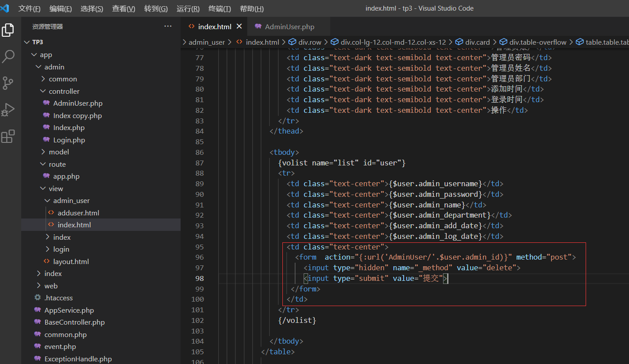Open the Search activity bar icon

pyautogui.click(x=8, y=57)
